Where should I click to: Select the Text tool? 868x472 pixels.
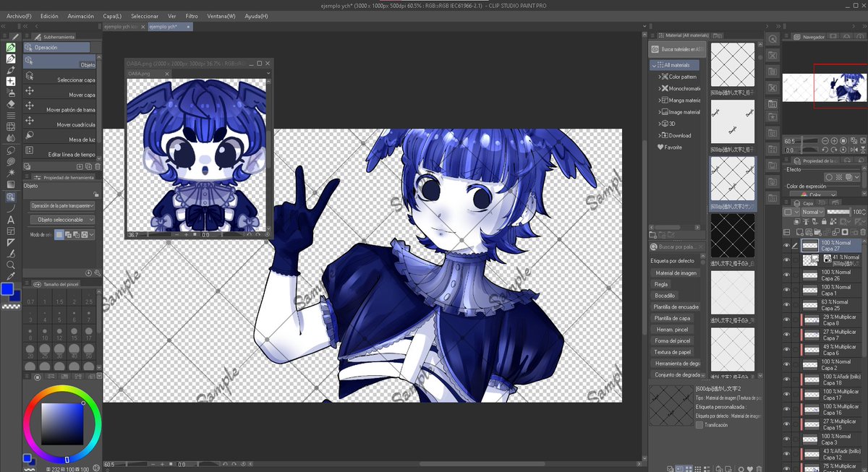pyautogui.click(x=11, y=219)
